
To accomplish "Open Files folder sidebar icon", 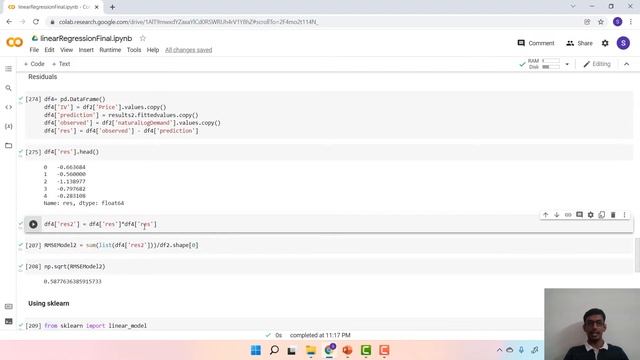I will (9, 145).
